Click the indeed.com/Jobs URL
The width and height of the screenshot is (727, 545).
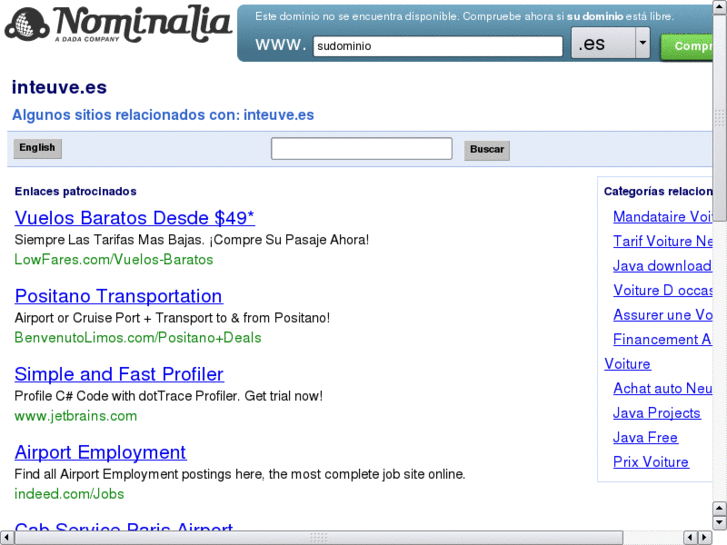[x=69, y=494]
